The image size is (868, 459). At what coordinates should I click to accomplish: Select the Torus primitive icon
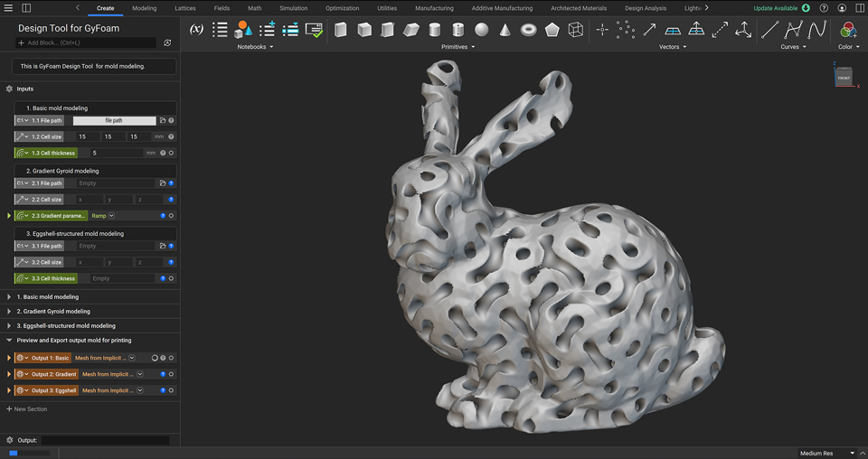(x=529, y=30)
